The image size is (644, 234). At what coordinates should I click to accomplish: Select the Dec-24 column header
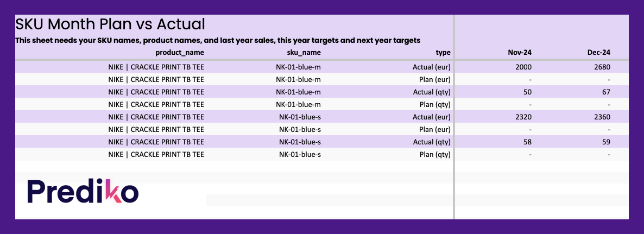click(x=599, y=53)
